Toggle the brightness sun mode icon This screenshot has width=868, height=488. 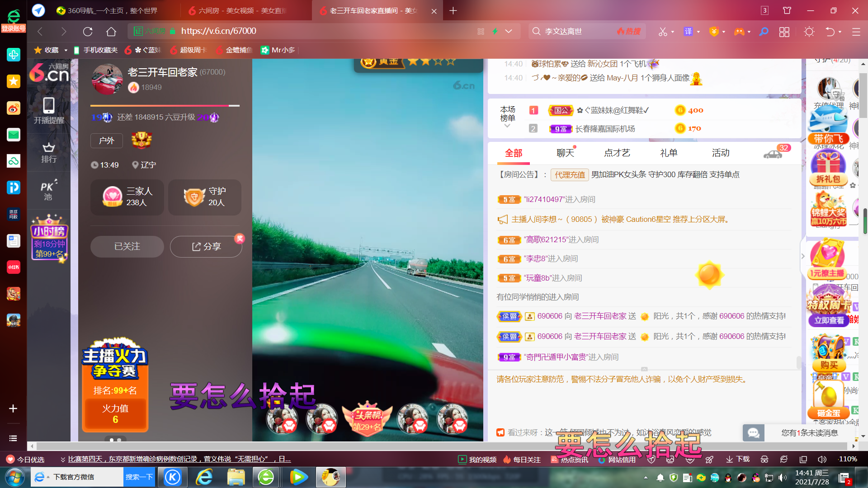pyautogui.click(x=809, y=32)
